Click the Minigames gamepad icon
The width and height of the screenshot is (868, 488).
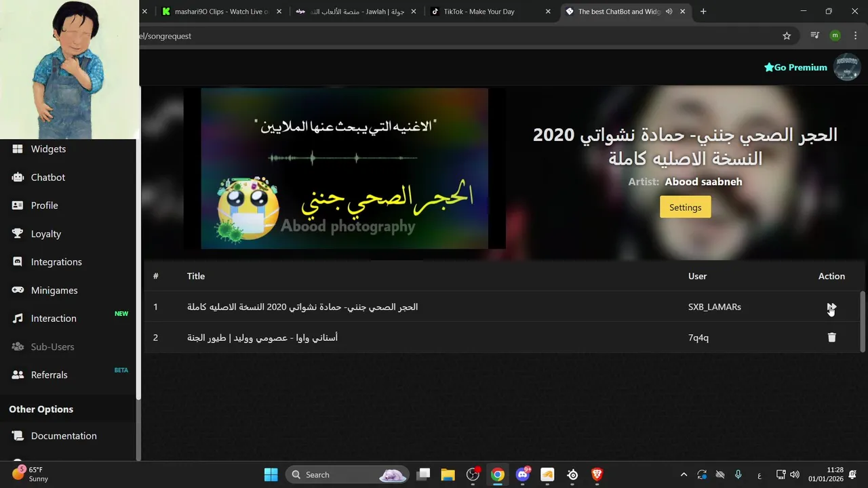click(18, 290)
